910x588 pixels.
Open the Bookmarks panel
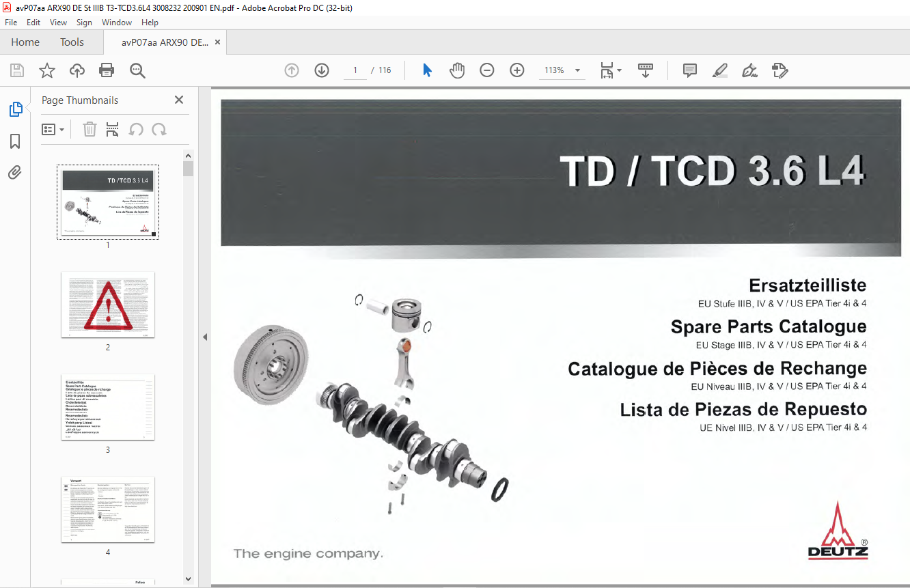click(15, 141)
